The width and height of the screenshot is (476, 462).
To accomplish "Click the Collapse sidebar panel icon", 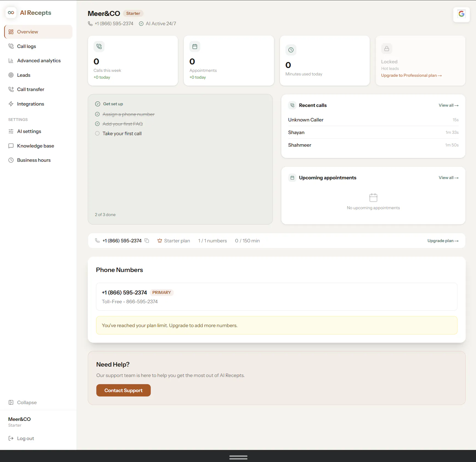I will [x=11, y=402].
